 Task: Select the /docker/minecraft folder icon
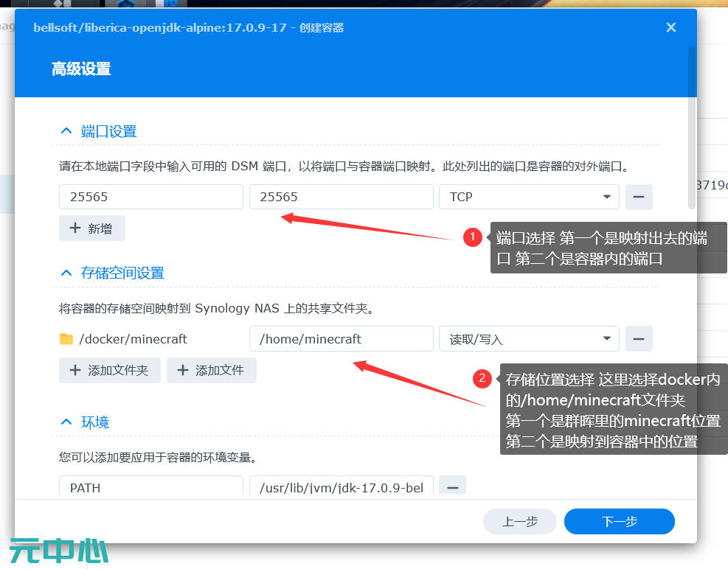click(x=66, y=339)
